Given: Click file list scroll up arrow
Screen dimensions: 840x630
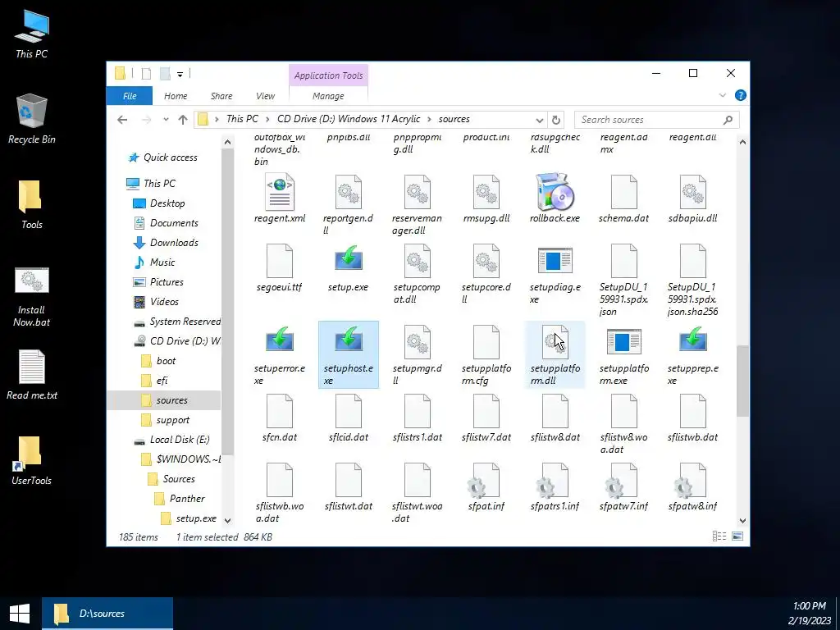Looking at the screenshot, I should pos(742,142).
